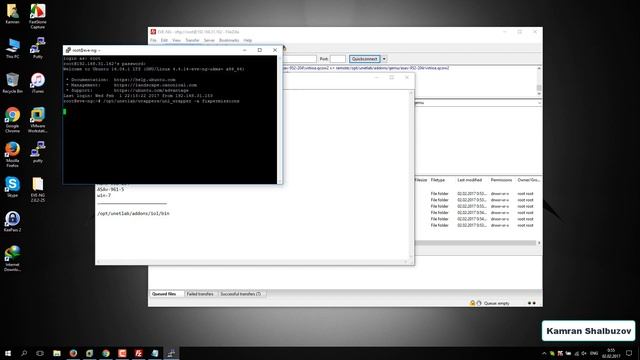Image resolution: width=640 pixels, height=360 pixels.
Task: Open the FastStone Capture desktop icon
Action: tap(38, 16)
